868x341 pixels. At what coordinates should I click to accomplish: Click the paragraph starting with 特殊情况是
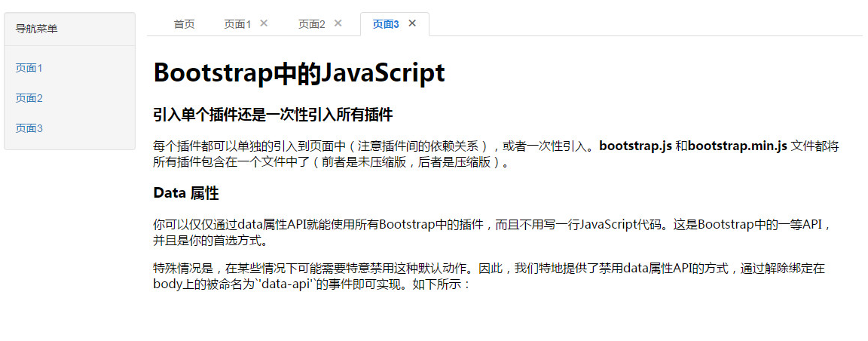(x=489, y=277)
